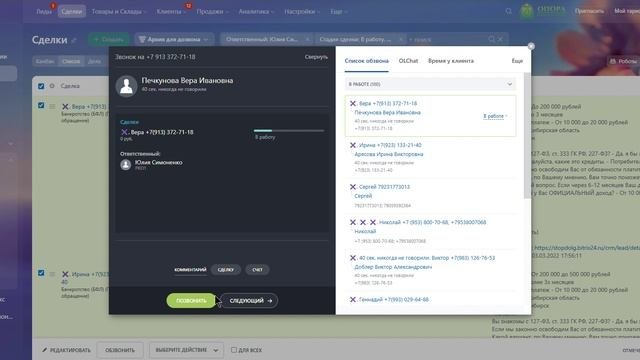
Task: Switch to Время у клиента tab
Action: coord(451,61)
